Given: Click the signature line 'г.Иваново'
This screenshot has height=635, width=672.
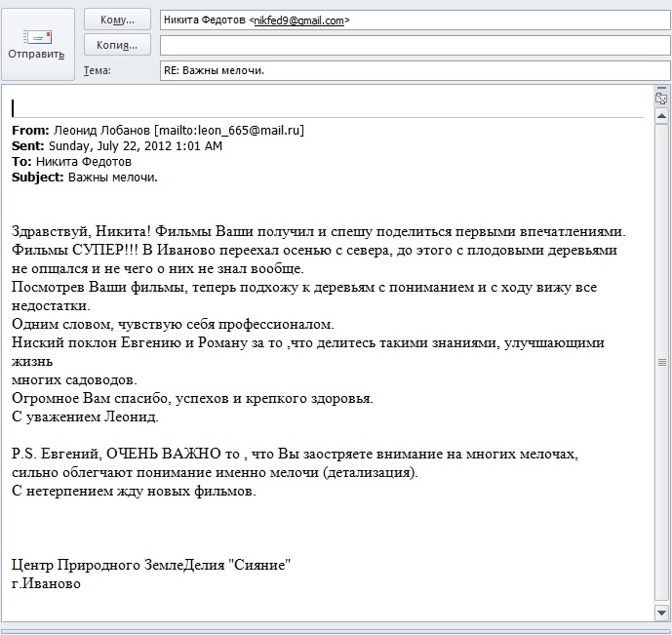Looking at the screenshot, I should click(x=46, y=583).
